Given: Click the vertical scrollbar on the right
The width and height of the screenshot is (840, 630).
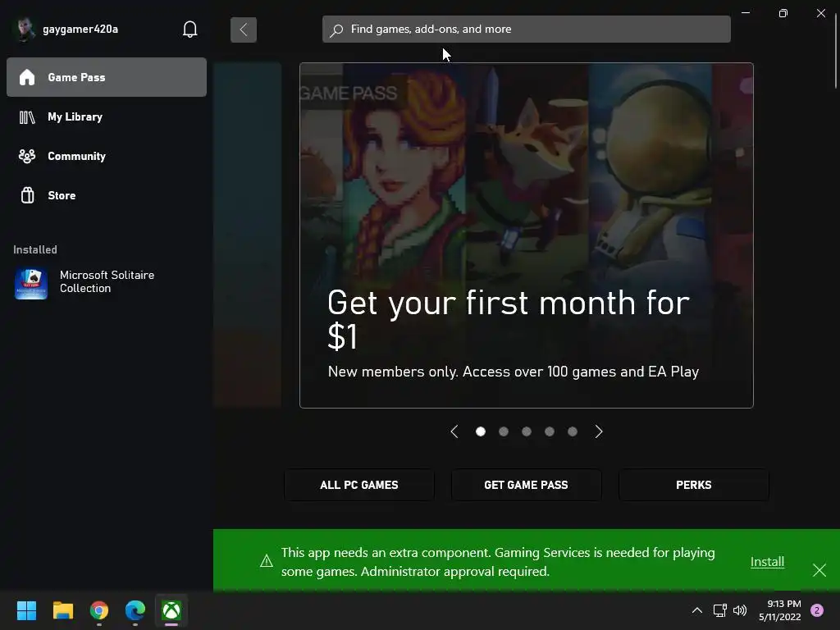Looking at the screenshot, I should pos(836,50).
